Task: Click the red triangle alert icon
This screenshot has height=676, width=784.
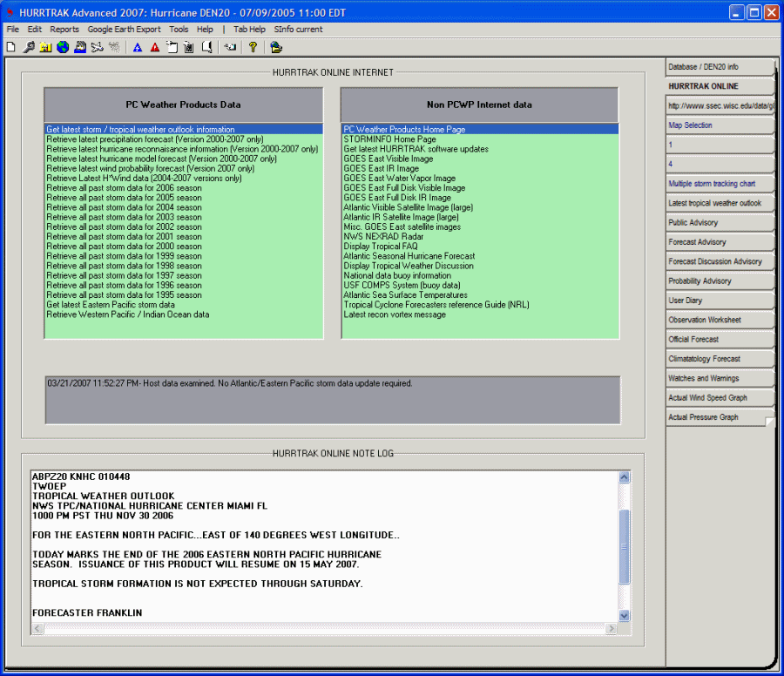Action: [155, 48]
